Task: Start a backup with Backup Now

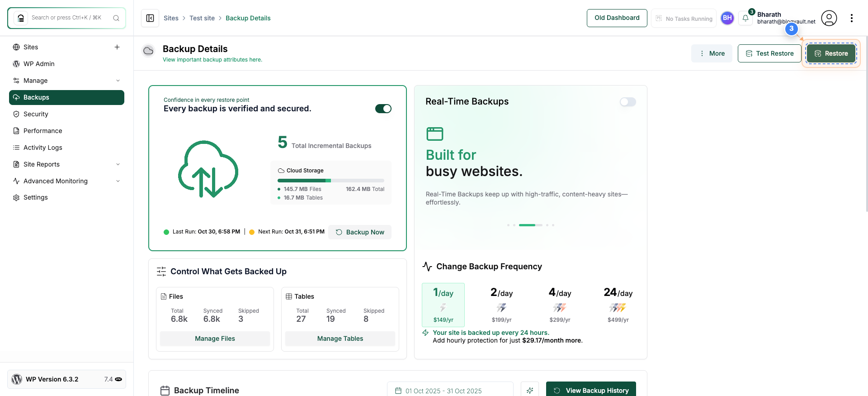Action: tap(360, 232)
